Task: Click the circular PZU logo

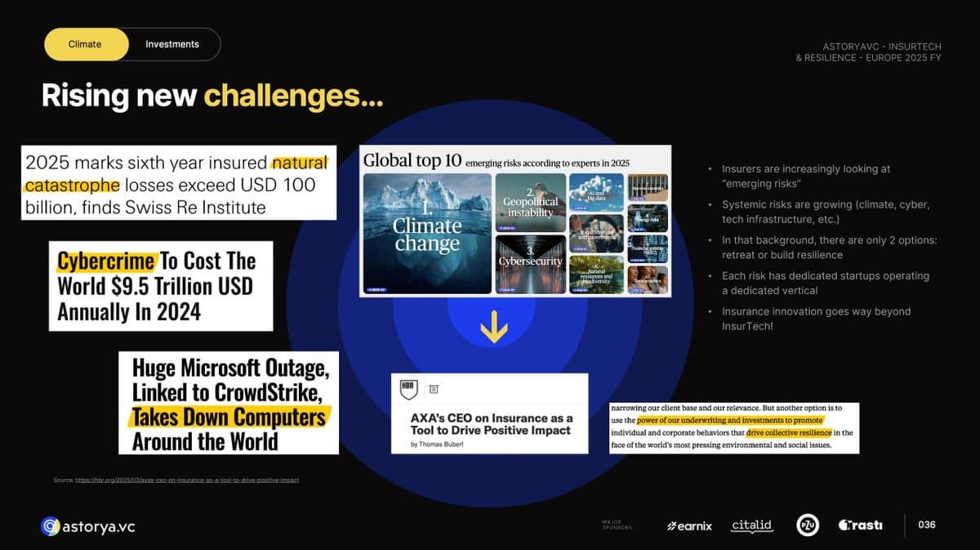Action: tap(807, 525)
